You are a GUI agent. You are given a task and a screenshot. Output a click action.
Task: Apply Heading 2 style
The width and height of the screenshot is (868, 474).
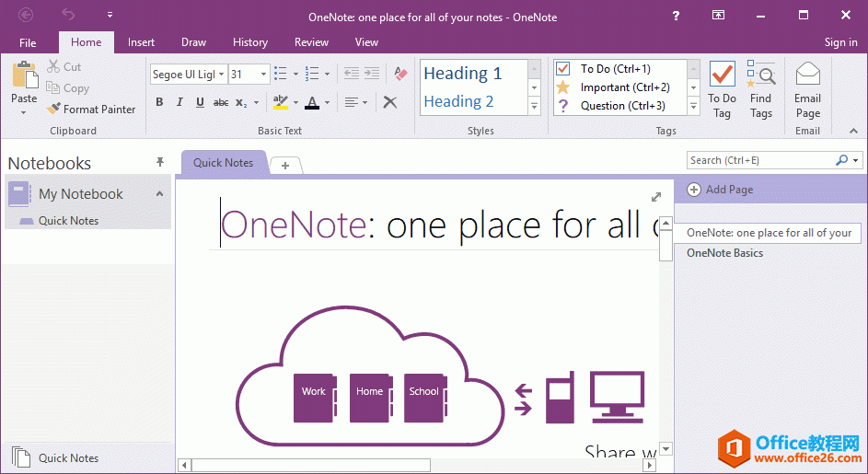459,101
